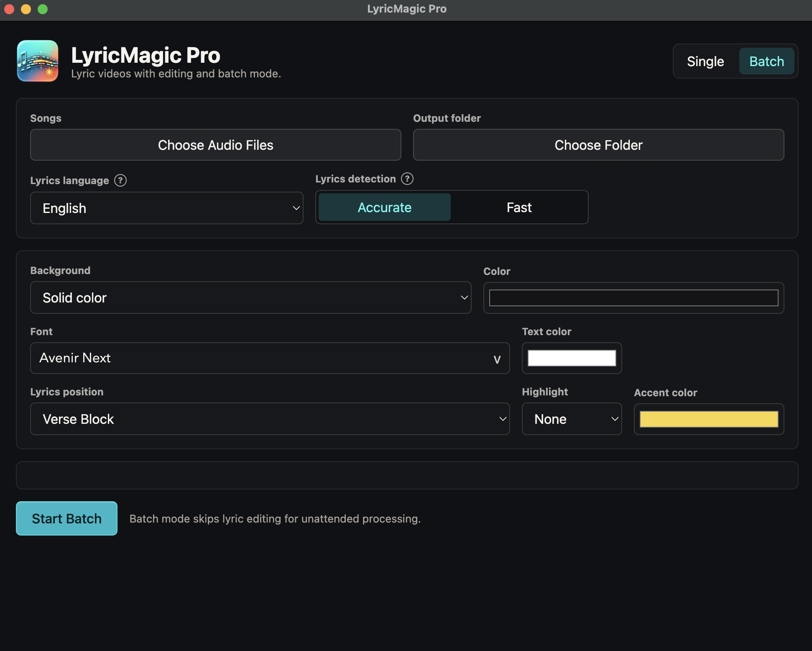Minimize the window with the yellow button

26,9
